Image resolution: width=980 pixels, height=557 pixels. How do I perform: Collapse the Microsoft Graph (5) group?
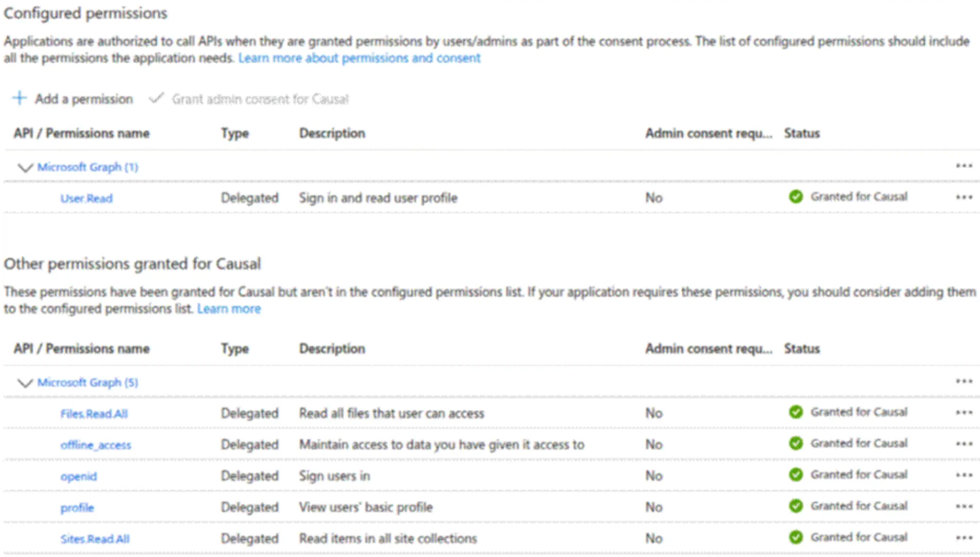click(x=24, y=380)
